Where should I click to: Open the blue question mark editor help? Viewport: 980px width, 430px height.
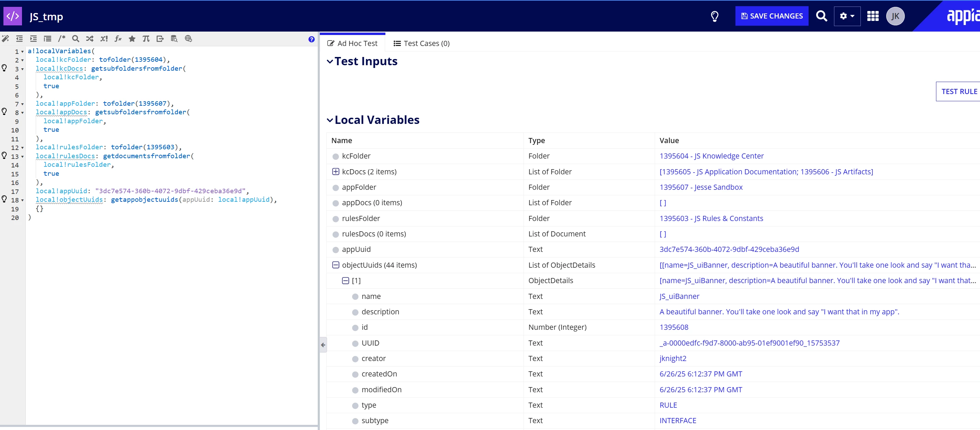[x=312, y=39]
